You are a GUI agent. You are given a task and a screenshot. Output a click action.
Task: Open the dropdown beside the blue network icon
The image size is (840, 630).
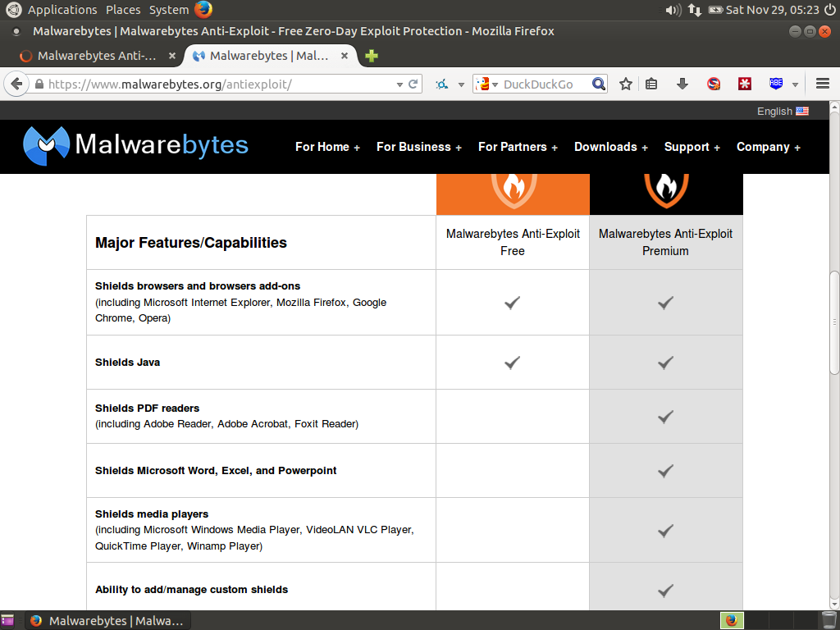(x=461, y=84)
